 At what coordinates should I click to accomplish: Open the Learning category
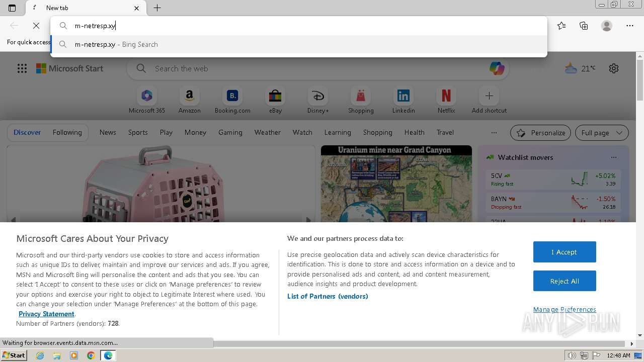coord(338,132)
